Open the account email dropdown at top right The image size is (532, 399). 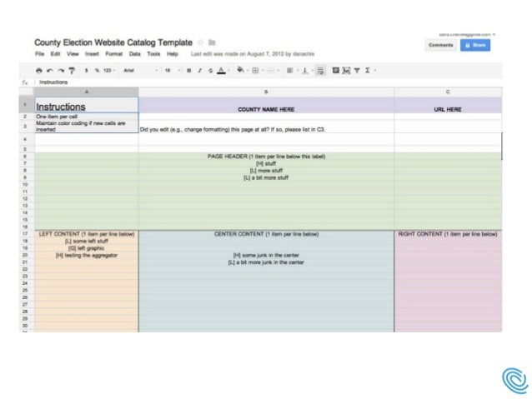click(467, 34)
